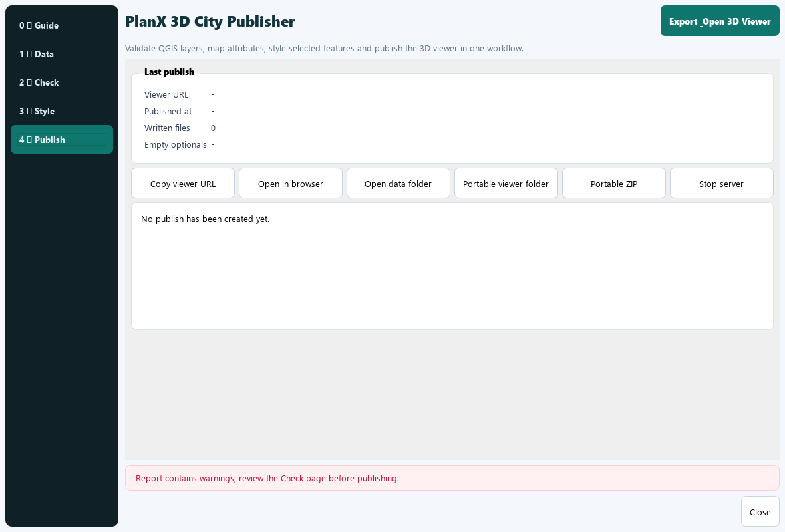Open the Style step
The width and height of the screenshot is (785, 532).
[62, 111]
